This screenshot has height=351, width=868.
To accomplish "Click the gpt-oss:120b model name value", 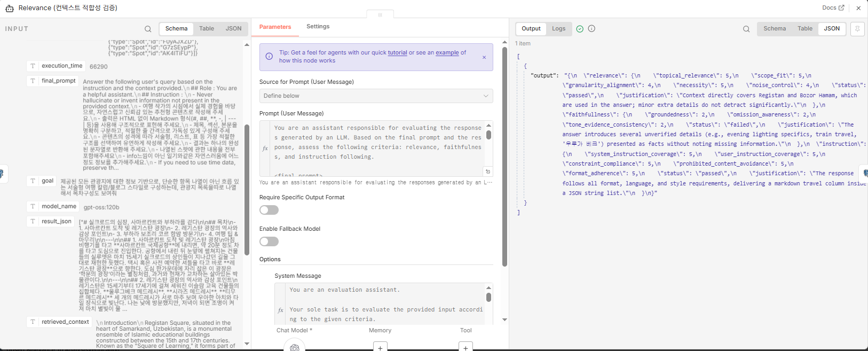I will tap(101, 207).
